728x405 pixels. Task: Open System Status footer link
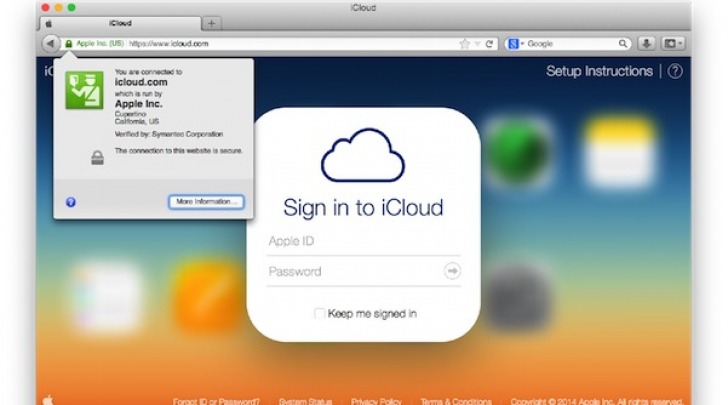click(305, 401)
